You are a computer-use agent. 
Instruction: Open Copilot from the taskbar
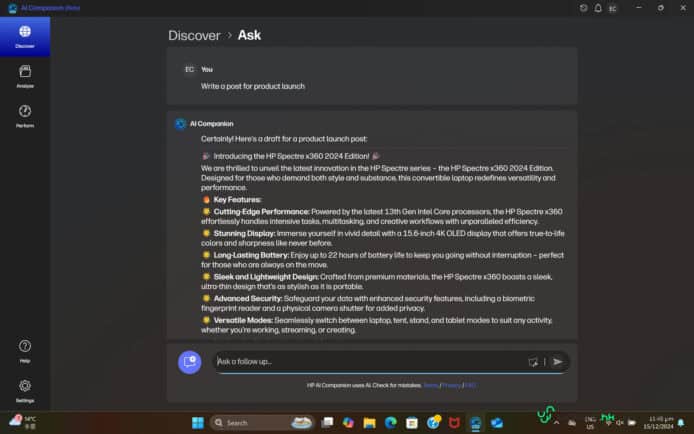pyautogui.click(x=348, y=423)
